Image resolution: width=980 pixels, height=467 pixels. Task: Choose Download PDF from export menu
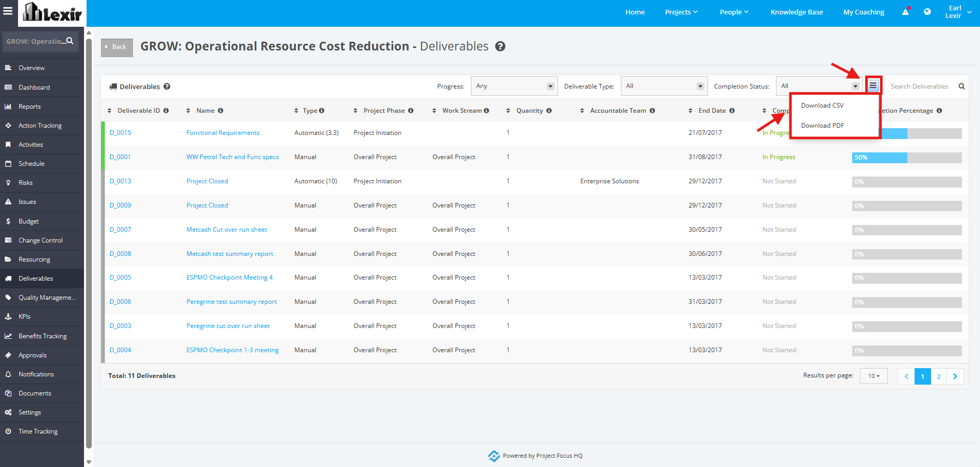822,126
